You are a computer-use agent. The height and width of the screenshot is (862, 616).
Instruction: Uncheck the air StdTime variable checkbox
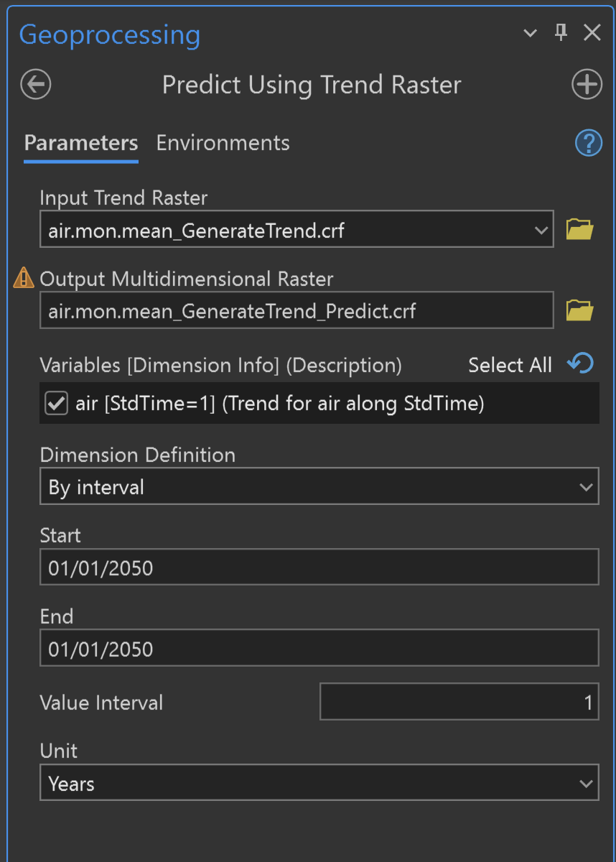click(55, 404)
